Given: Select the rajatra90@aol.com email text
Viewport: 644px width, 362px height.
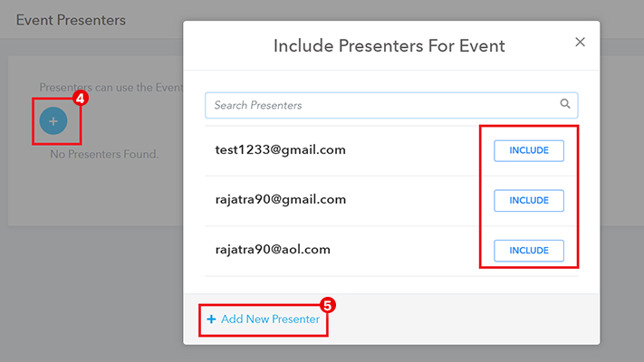Looking at the screenshot, I should click(x=274, y=249).
